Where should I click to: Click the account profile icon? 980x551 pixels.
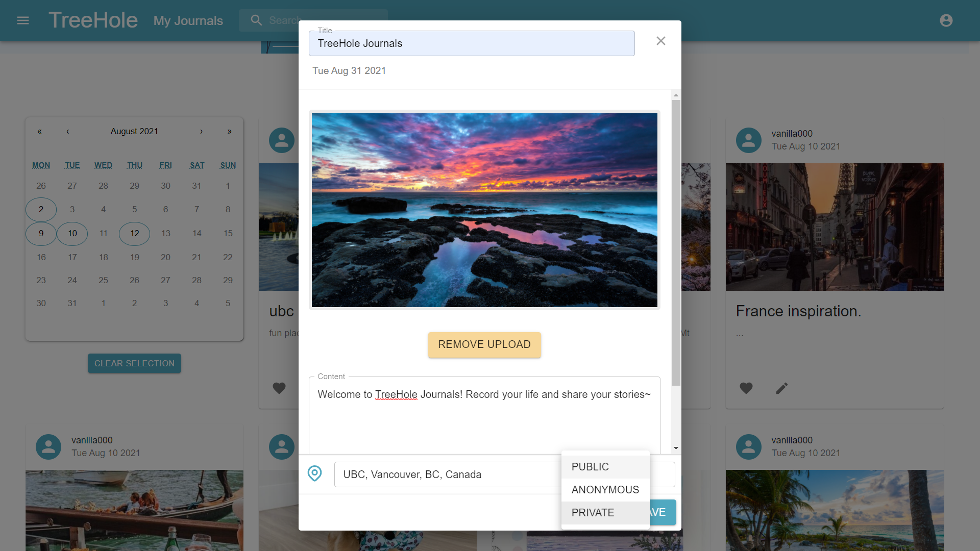point(946,20)
